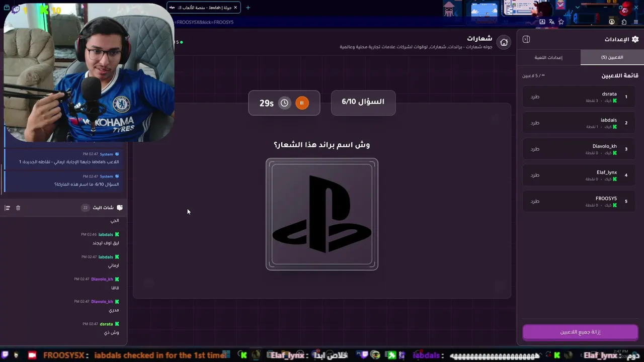Close the Jawlah browser tab
The height and width of the screenshot is (362, 644).
(x=235, y=8)
